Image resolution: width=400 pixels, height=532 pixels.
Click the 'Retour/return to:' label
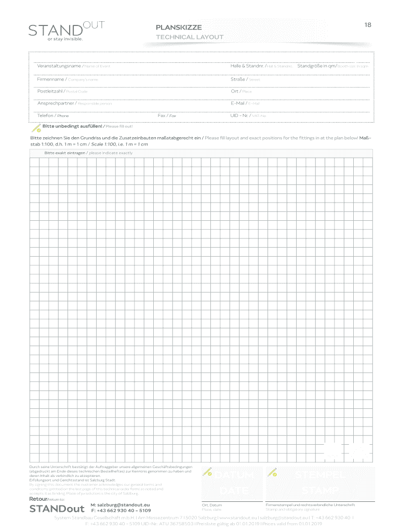(47, 499)
